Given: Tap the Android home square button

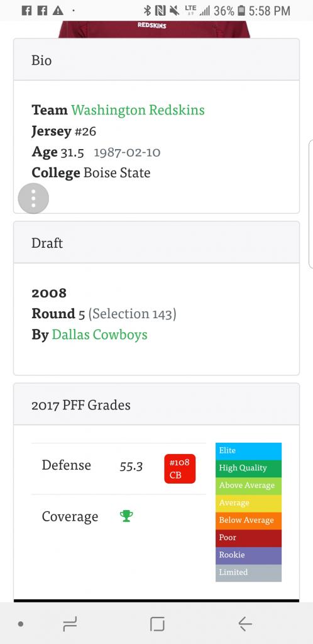Looking at the screenshot, I should click(157, 624).
